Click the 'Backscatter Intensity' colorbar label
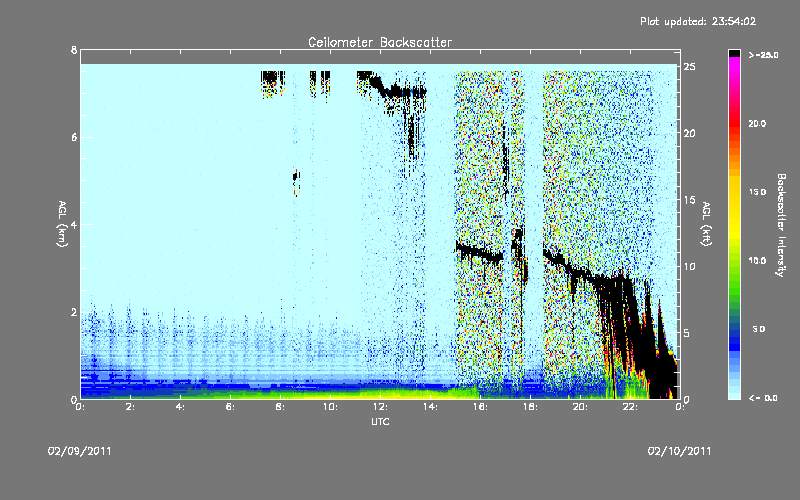 pyautogui.click(x=781, y=225)
